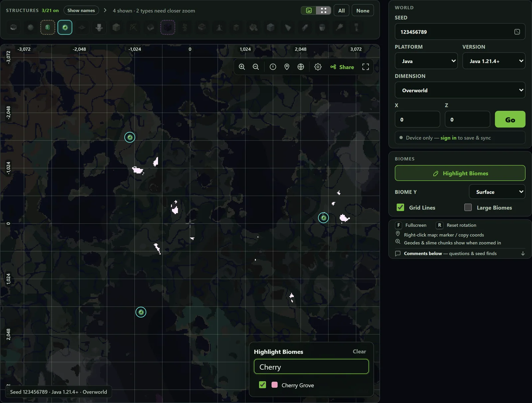Click the All structures button
Image resolution: width=532 pixels, height=403 pixels.
pos(341,10)
